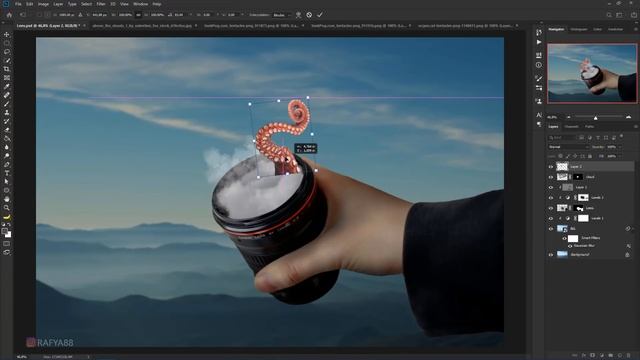Open the layer filter kind dropdown
Viewport: 640px width, 360px height.
562,138
